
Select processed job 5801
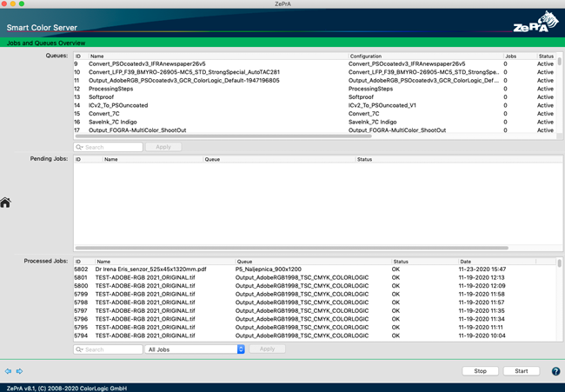316,277
